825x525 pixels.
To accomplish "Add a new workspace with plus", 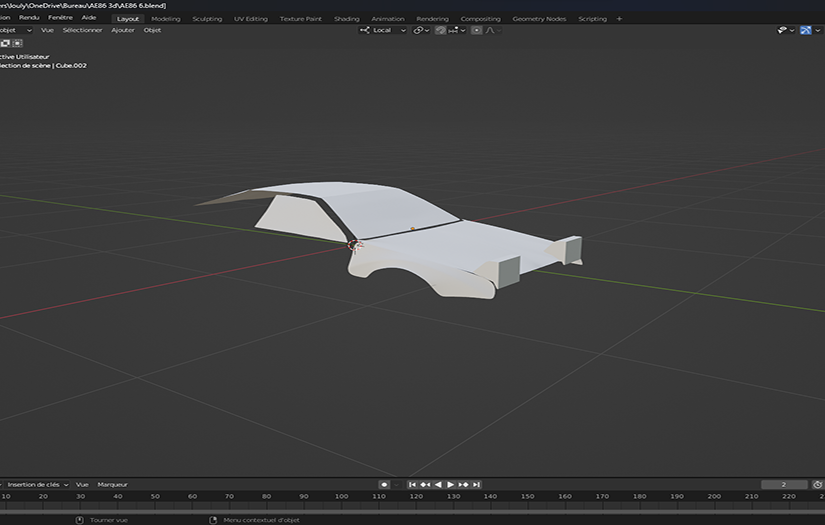I will pyautogui.click(x=619, y=18).
